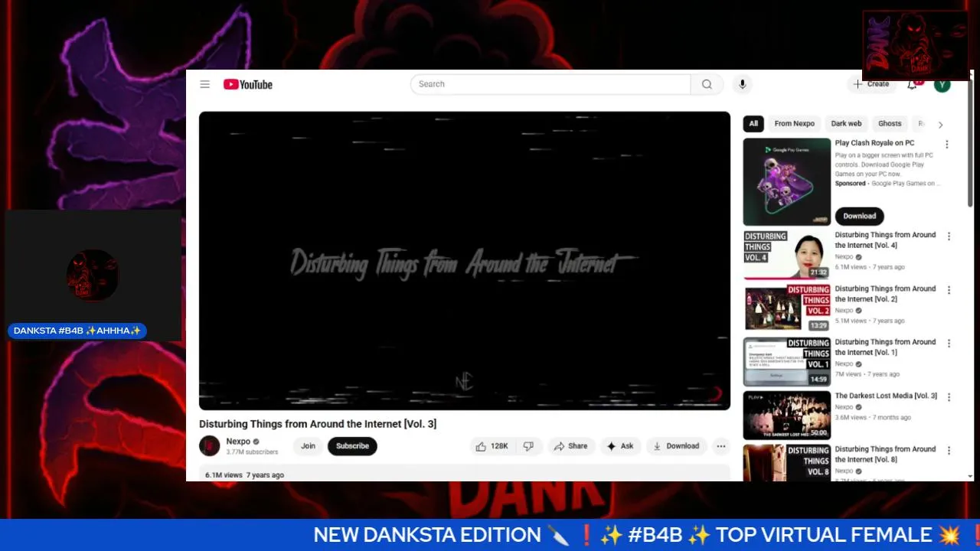
Task: Focus the YouTube search field
Action: (x=550, y=84)
